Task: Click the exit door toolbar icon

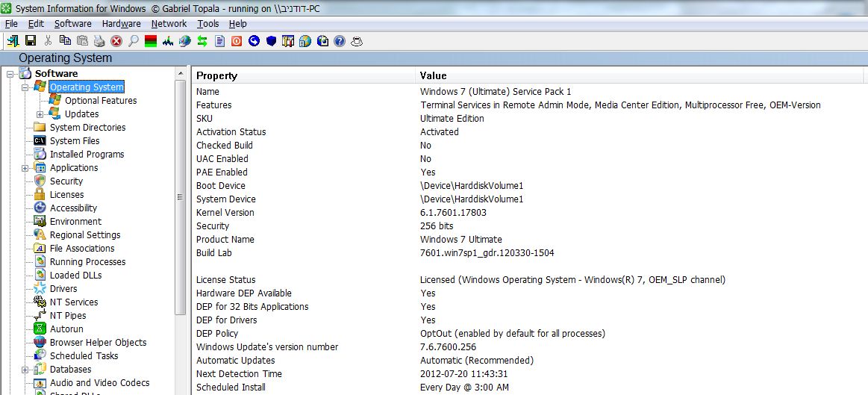Action: 13,41
